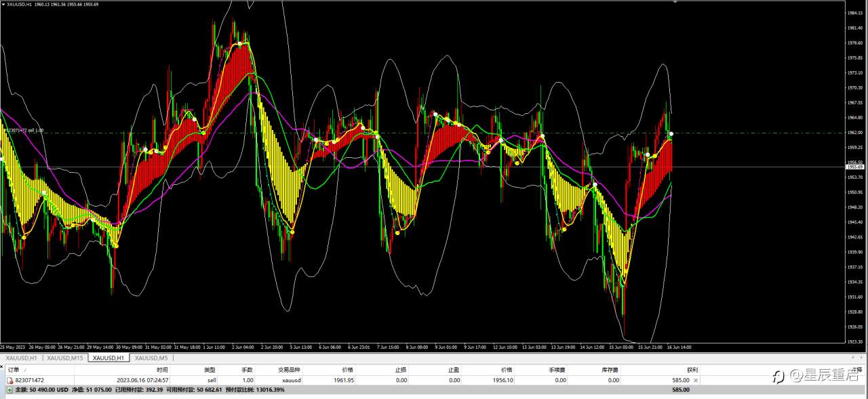Viewport: 868px width, 399px height.
Task: Click the chart shift triangle marker at top
Action: [x=675, y=2]
